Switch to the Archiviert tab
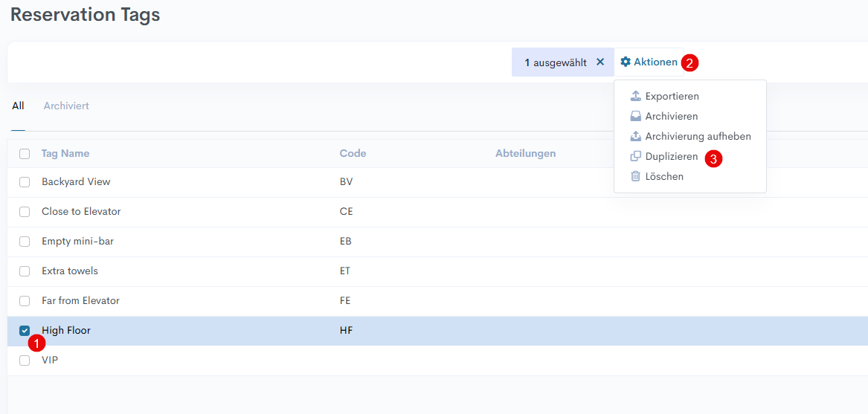Screen dimensions: 868x414 (x=66, y=106)
